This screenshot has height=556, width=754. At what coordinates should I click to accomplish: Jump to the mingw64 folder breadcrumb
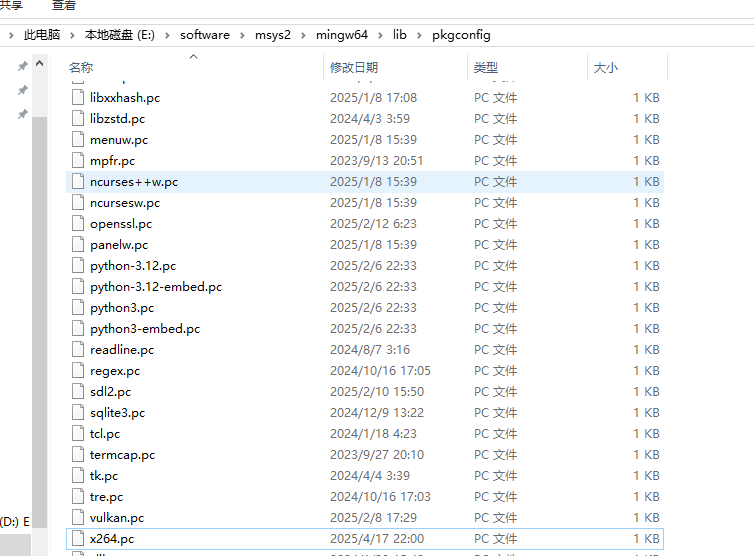tap(342, 35)
